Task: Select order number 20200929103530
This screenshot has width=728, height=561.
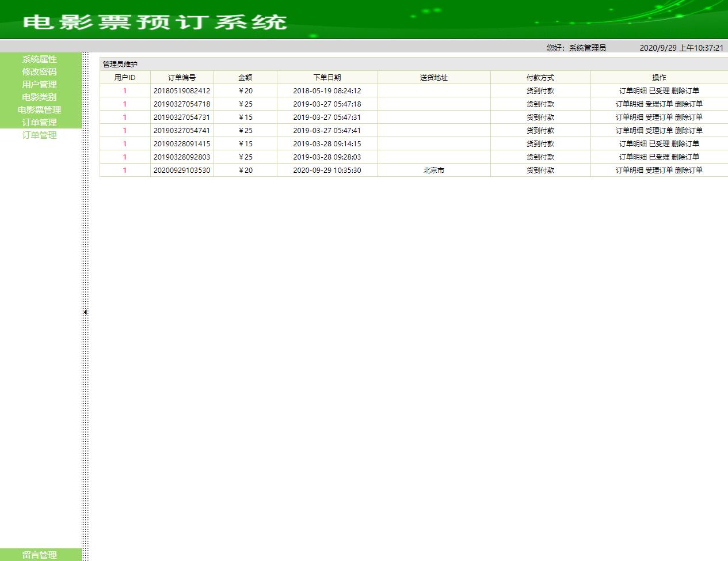Action: 182,170
